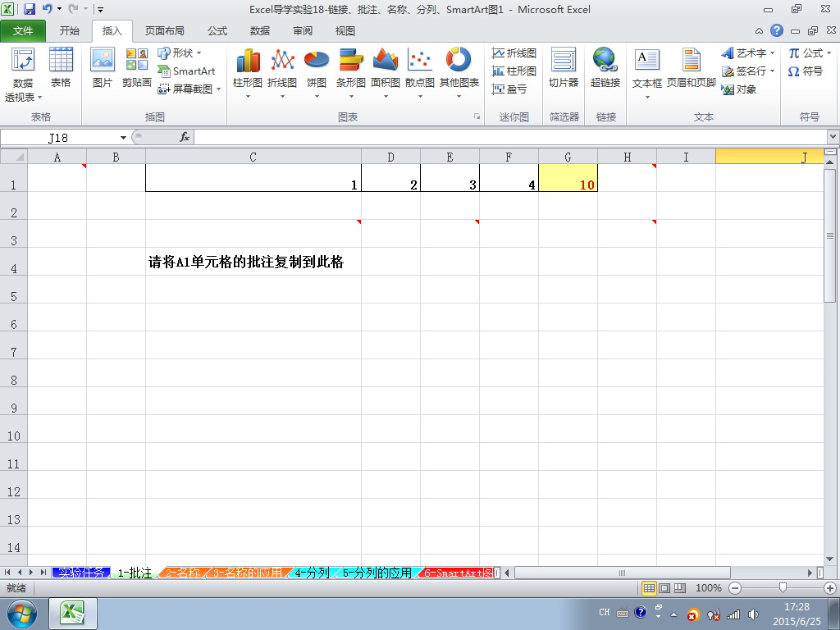Zoom out with the minus button
840x630 pixels.
(736, 588)
